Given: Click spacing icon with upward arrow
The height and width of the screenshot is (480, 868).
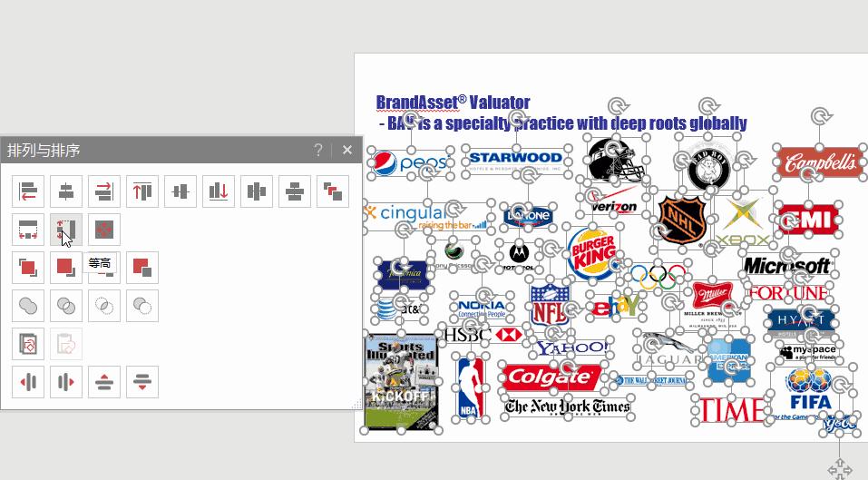Looking at the screenshot, I should click(x=104, y=382).
